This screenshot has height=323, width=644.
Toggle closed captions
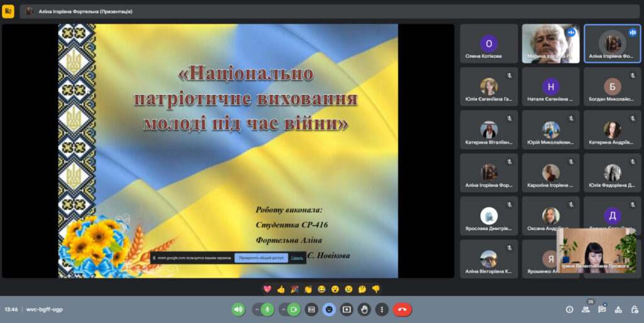point(311,309)
